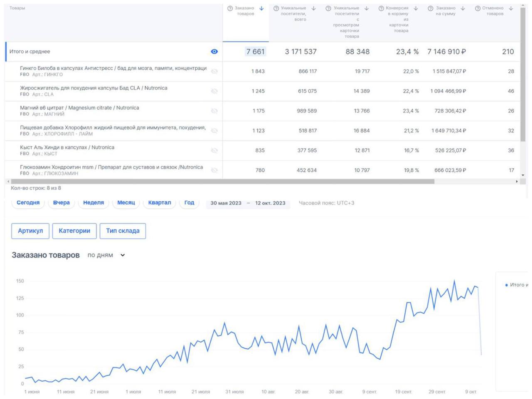Sort by Конверсия в корзину column arrow
The height and width of the screenshot is (399, 532).
click(416, 8)
